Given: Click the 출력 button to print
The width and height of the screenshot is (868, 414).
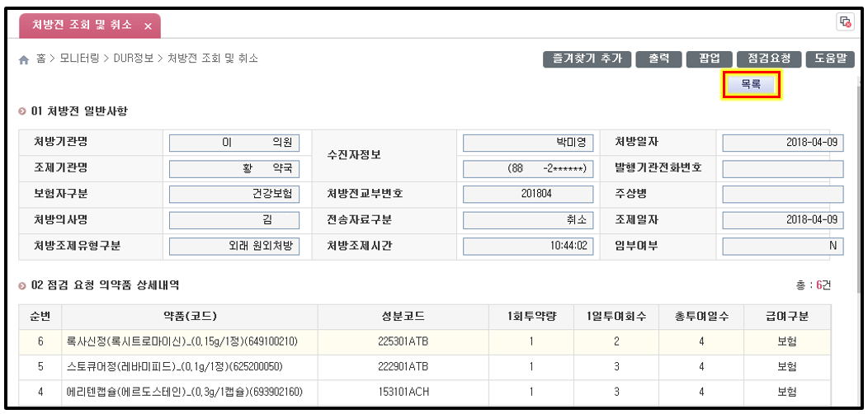Looking at the screenshot, I should [x=658, y=59].
